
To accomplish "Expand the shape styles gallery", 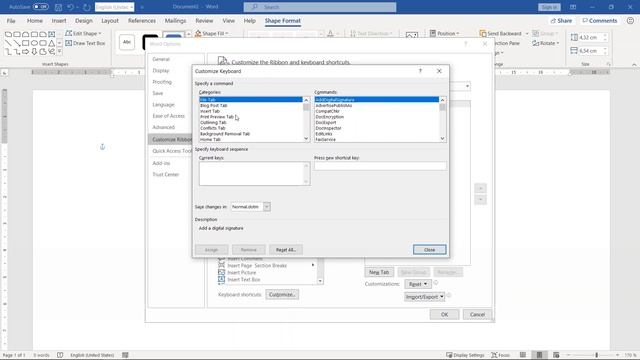I will click(x=189, y=34).
